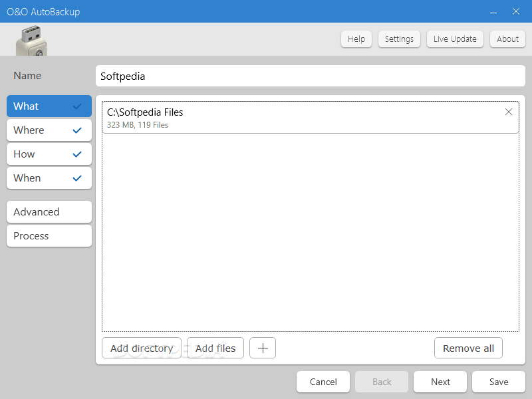The width and height of the screenshot is (532, 399).
Task: Go to the How step
Action: click(x=49, y=154)
